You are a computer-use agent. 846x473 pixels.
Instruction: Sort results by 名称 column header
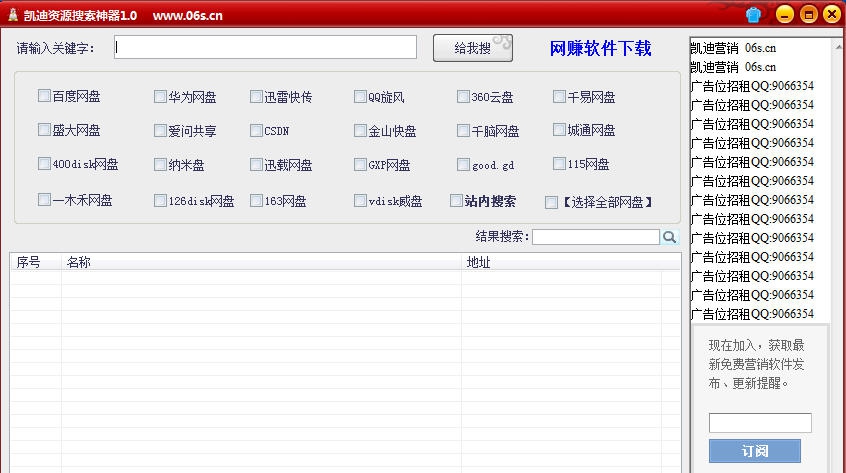point(261,262)
